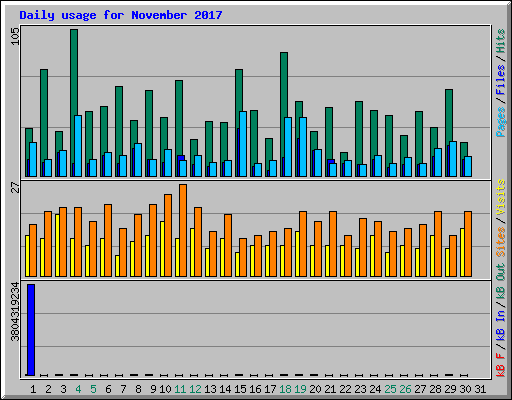Select day "15" on the x-axis
The height and width of the screenshot is (400, 512).
pos(240,389)
